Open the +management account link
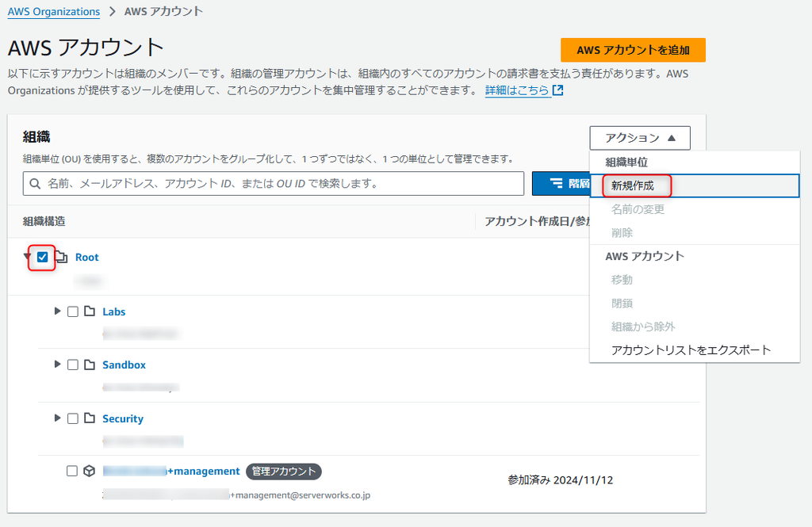 tap(171, 471)
